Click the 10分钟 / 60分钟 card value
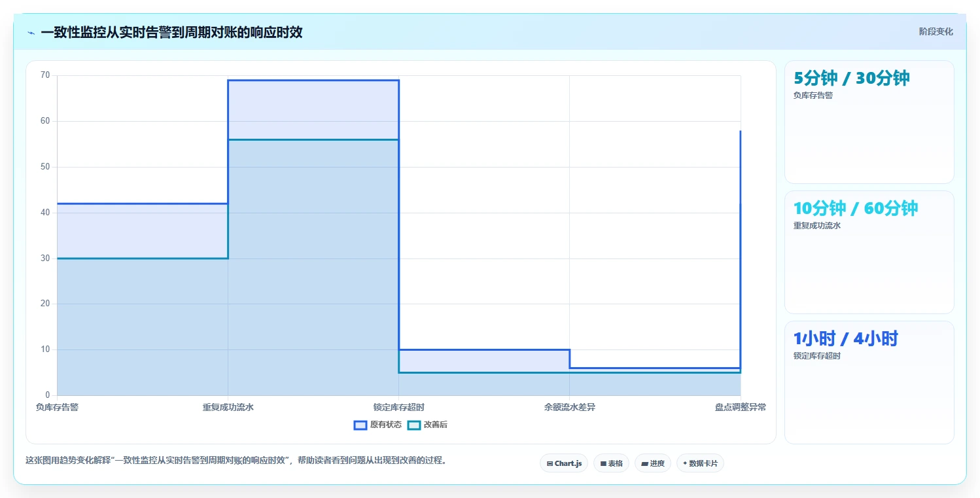The width and height of the screenshot is (980, 498). (856, 208)
